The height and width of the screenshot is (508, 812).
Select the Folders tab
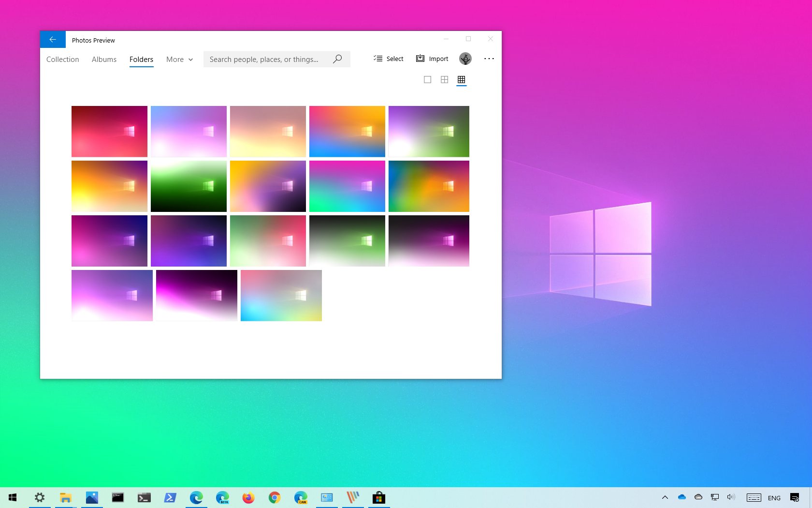tap(141, 59)
